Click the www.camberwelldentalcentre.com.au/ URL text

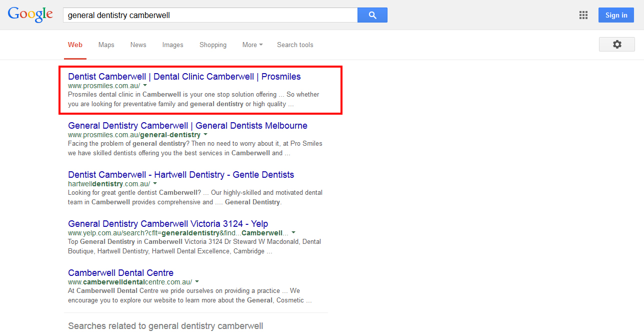point(130,282)
